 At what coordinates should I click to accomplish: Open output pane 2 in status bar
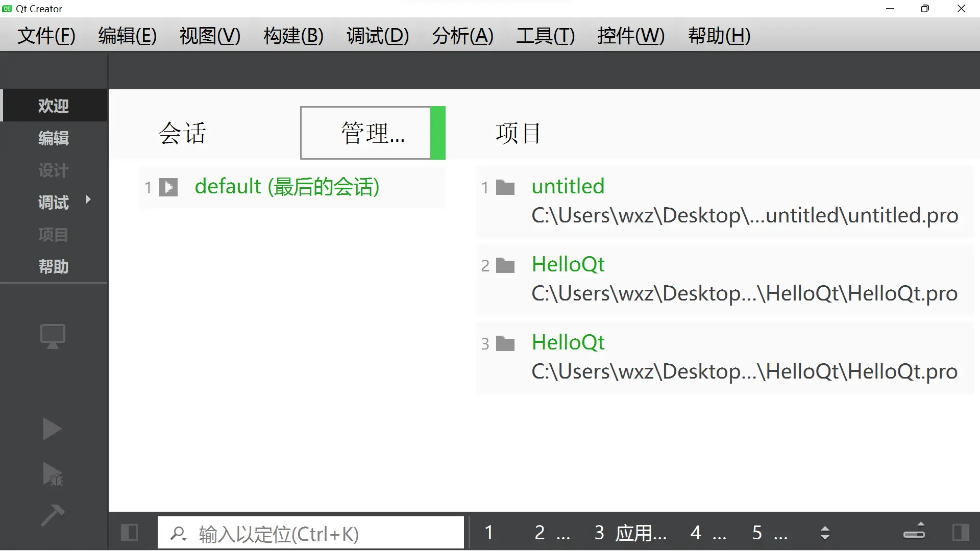pos(552,533)
